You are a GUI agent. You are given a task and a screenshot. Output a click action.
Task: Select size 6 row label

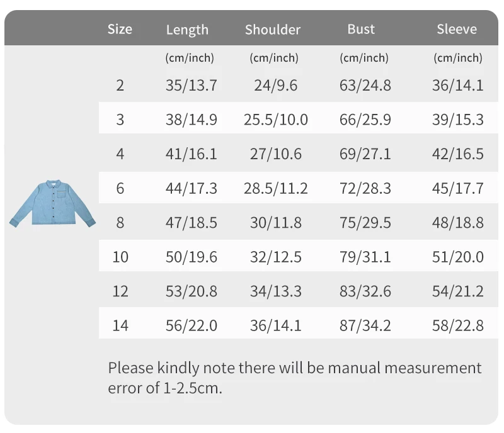[120, 188]
